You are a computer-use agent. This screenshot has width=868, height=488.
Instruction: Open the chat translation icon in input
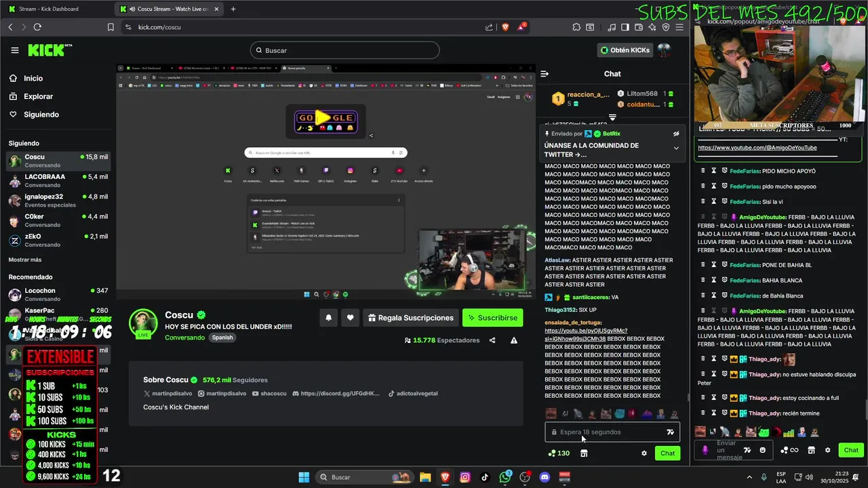point(671,432)
